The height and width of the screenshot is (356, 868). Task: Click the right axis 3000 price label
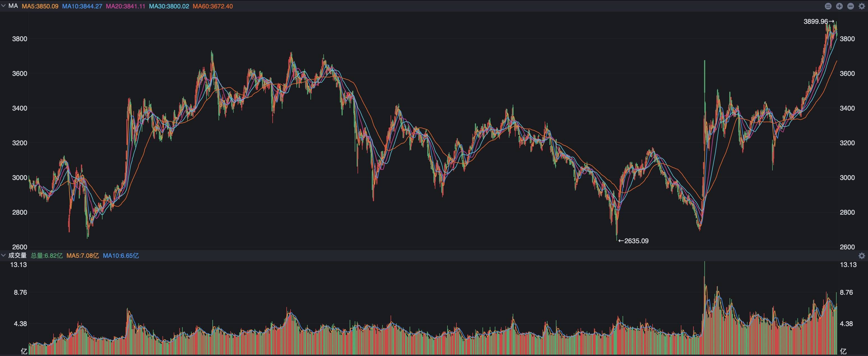(x=847, y=178)
